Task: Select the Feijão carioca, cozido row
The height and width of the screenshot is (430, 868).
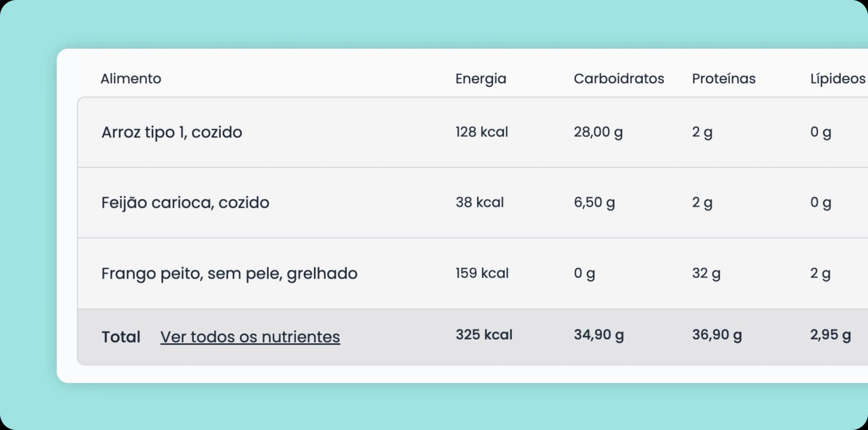Action: 186,202
